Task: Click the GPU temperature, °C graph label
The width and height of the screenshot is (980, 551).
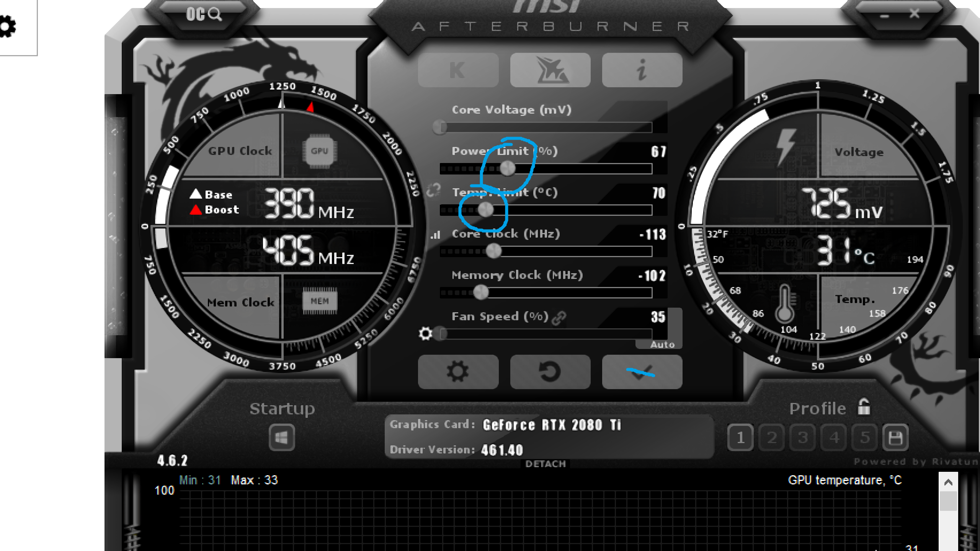Action: click(x=845, y=480)
